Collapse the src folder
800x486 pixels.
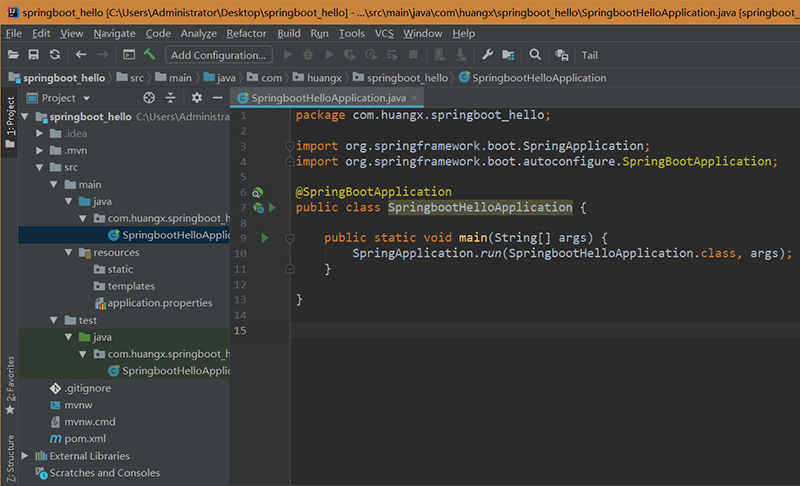point(40,167)
